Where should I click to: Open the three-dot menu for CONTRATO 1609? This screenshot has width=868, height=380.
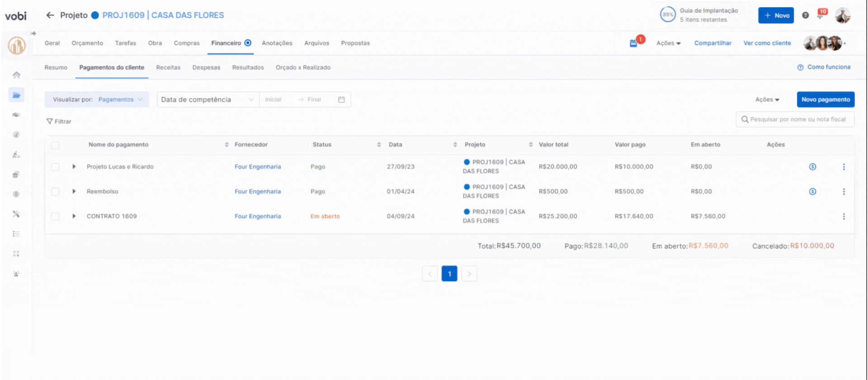pyautogui.click(x=844, y=217)
